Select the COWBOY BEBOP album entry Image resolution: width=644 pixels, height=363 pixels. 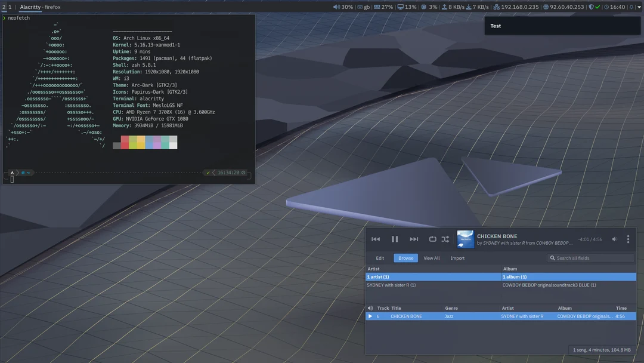coord(549,285)
